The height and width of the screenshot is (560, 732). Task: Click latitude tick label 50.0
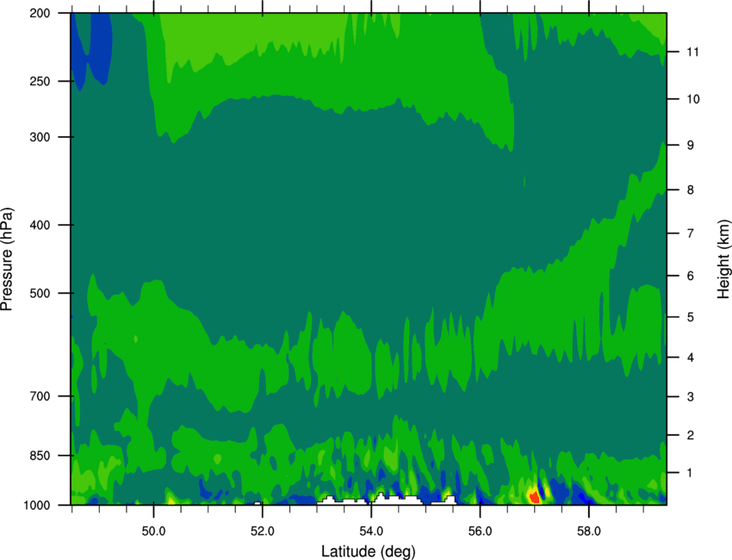tap(153, 531)
